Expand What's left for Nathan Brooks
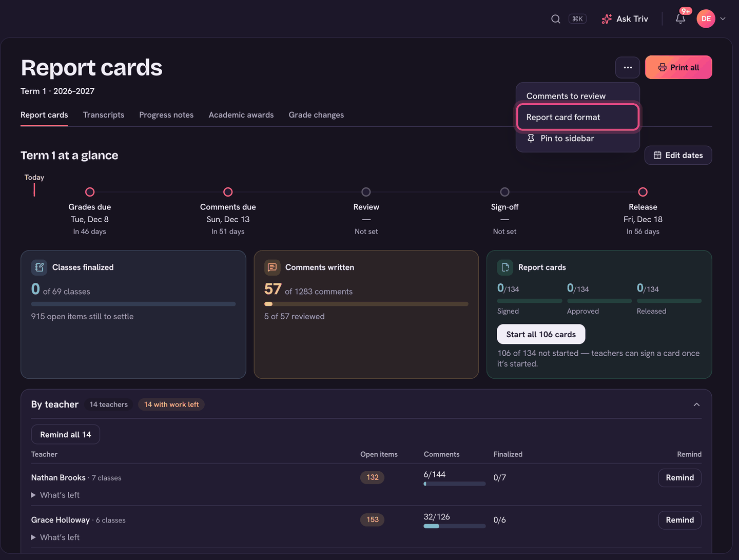This screenshot has height=560, width=739. (x=55, y=495)
